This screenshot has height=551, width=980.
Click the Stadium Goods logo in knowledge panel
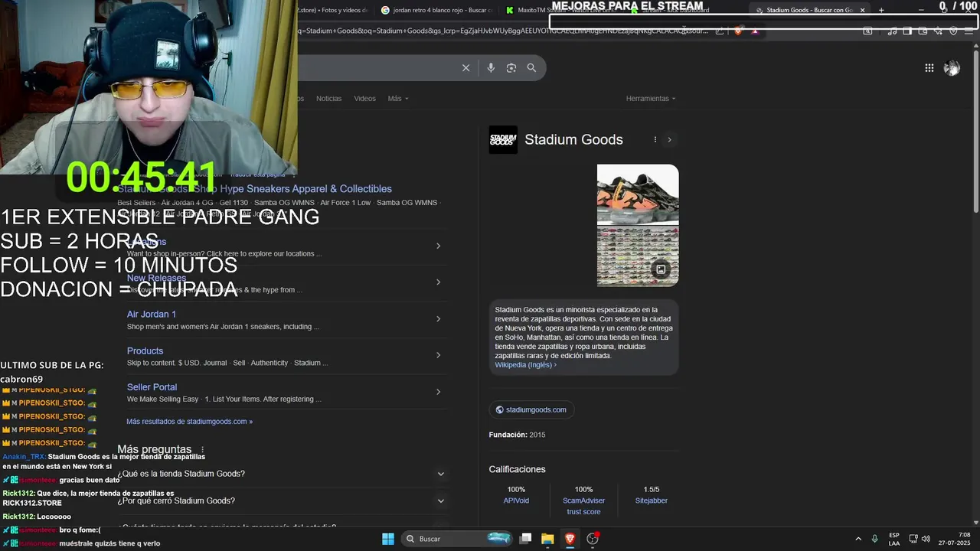tap(503, 140)
